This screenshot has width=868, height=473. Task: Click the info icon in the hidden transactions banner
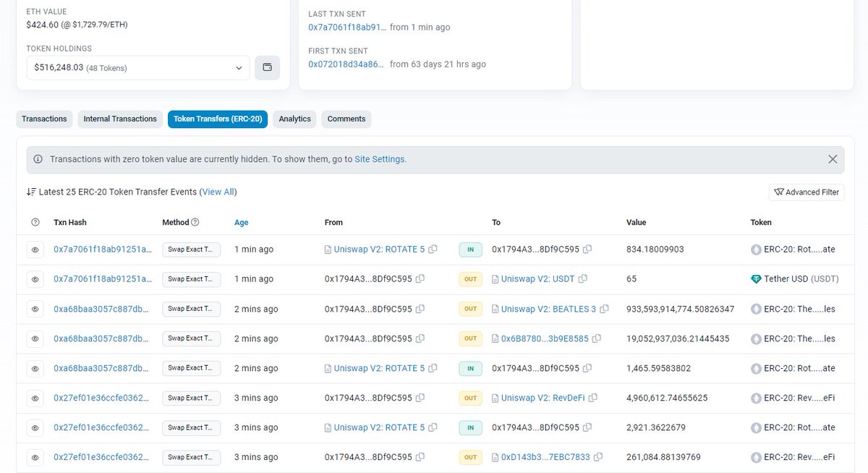point(38,159)
